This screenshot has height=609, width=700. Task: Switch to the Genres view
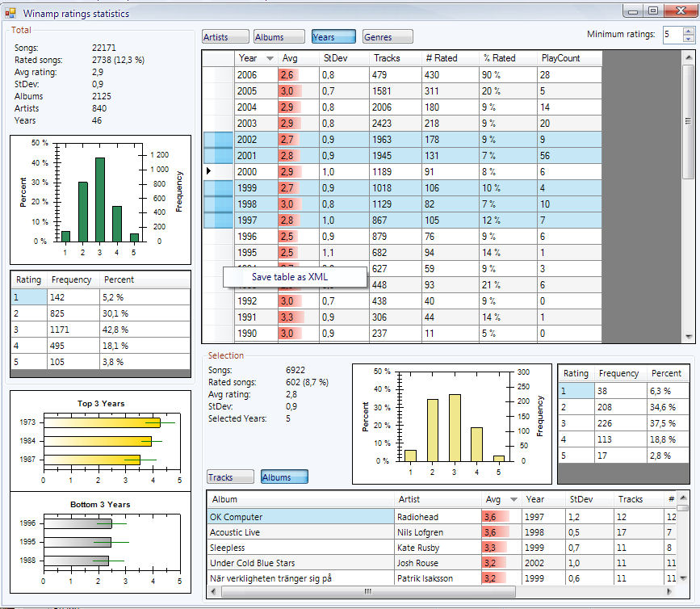388,36
